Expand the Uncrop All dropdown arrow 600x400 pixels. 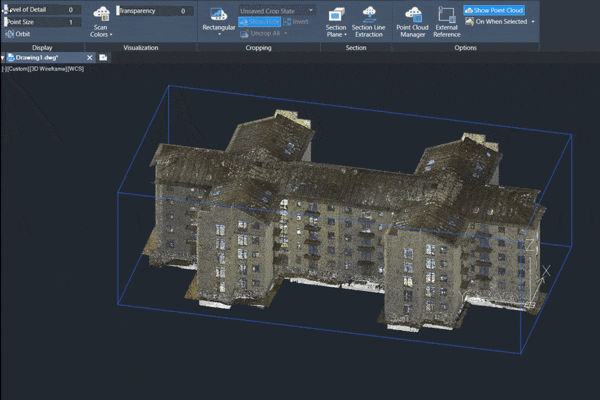[285, 34]
